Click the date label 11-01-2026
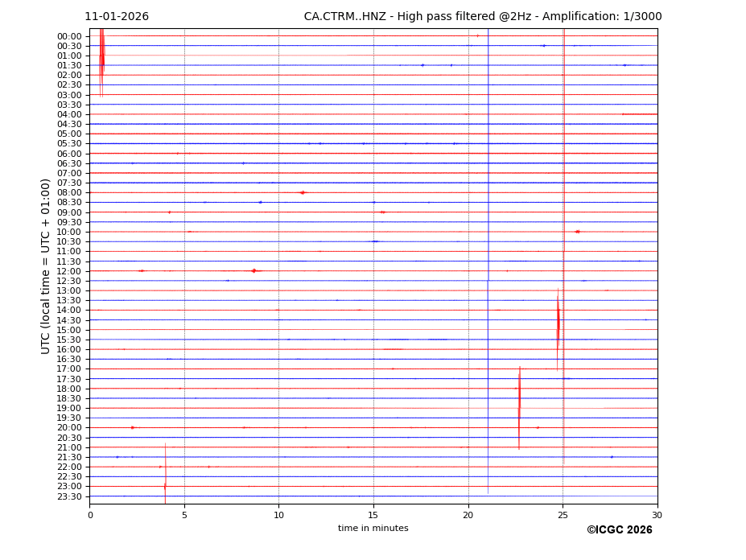This screenshot has height=560, width=746. click(x=117, y=17)
